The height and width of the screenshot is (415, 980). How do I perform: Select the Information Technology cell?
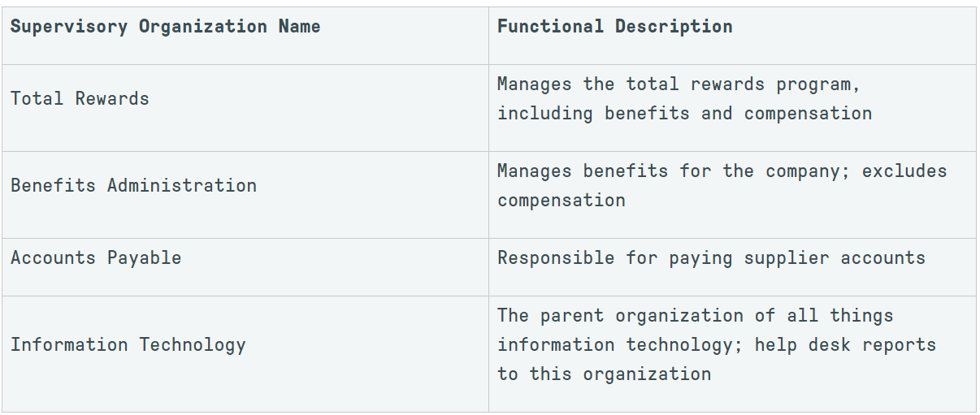click(x=245, y=354)
